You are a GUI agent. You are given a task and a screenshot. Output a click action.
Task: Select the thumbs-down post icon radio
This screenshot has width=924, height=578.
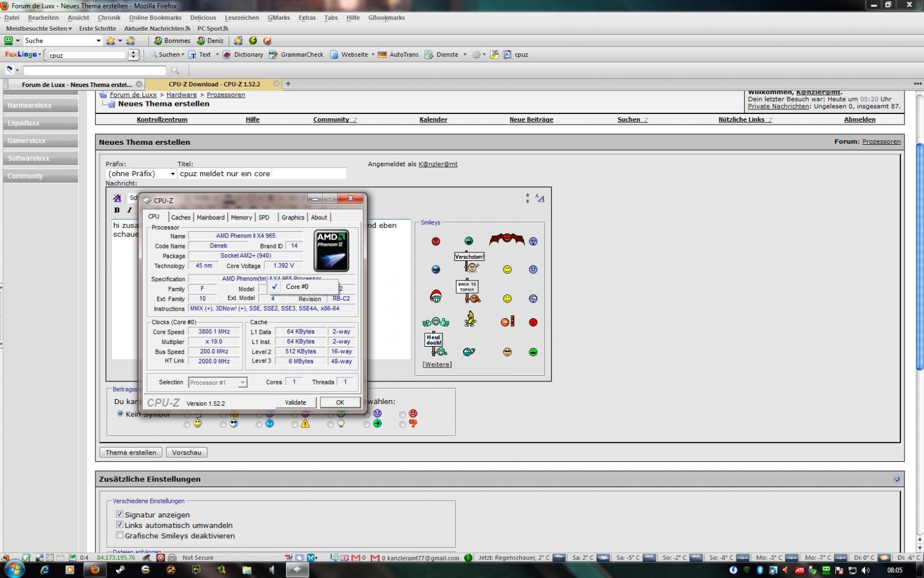[x=403, y=424]
